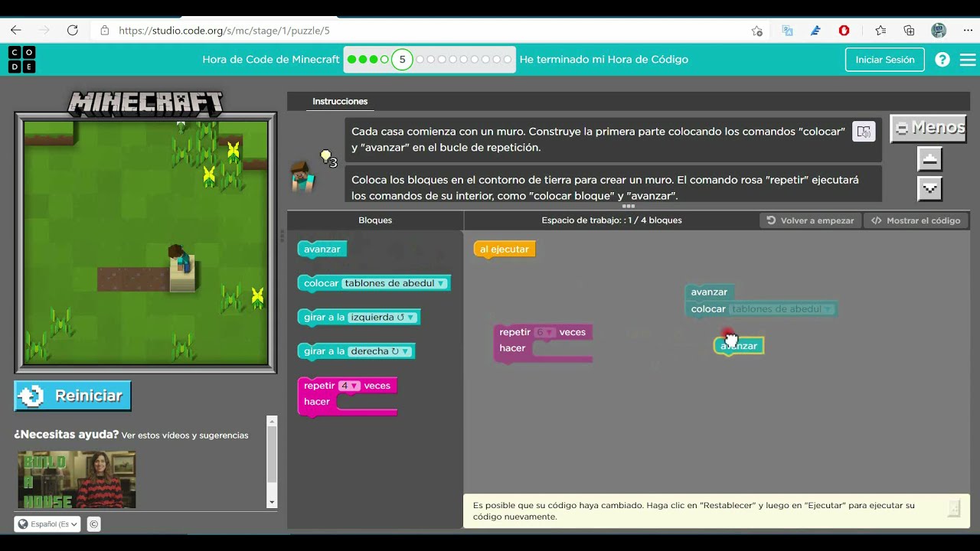Click Mostrar el código button
The width and height of the screenshot is (980, 551).
click(916, 220)
